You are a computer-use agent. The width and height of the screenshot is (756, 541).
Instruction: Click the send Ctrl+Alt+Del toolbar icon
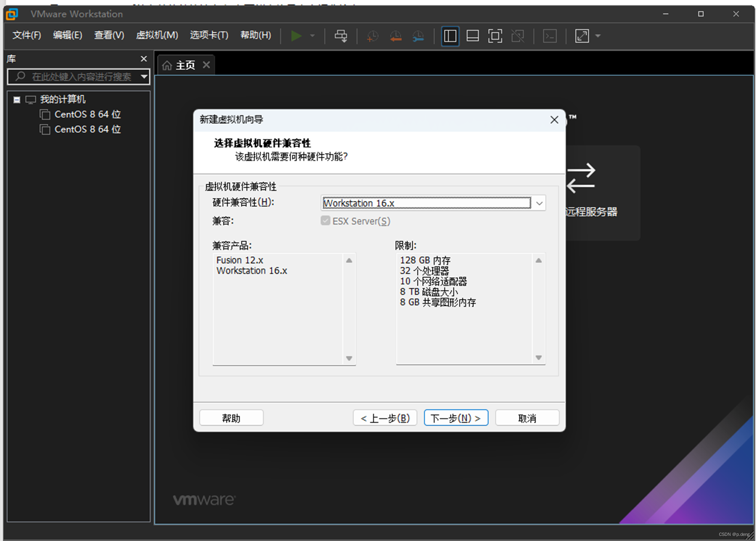[x=340, y=36]
